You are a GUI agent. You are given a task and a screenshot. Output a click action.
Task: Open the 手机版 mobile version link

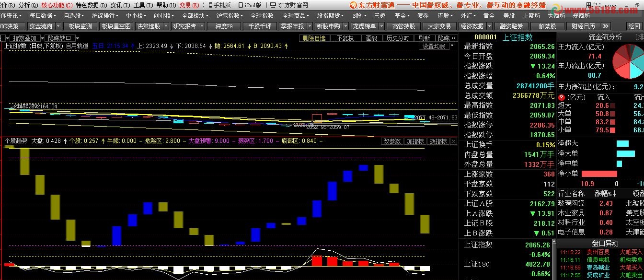(x=220, y=5)
